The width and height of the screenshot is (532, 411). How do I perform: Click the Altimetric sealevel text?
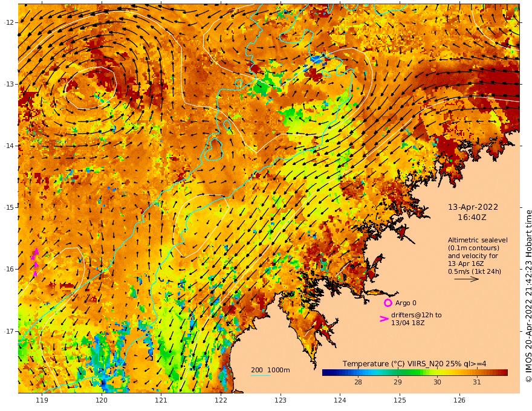(478, 240)
